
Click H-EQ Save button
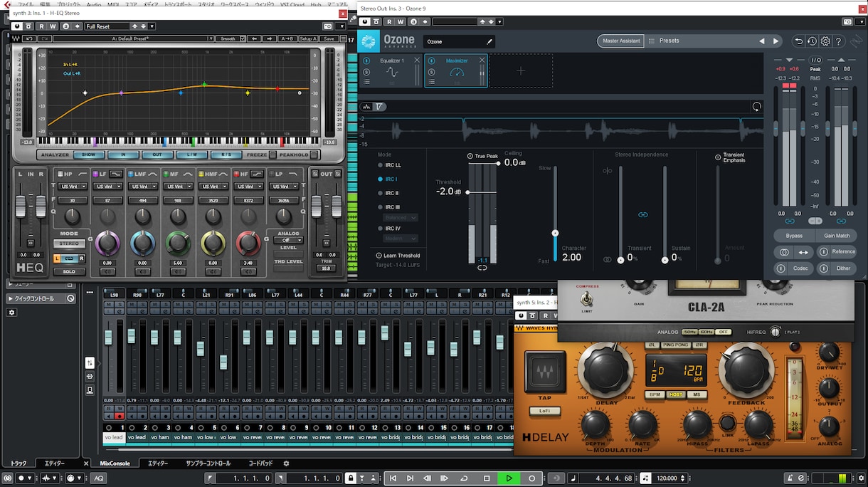[328, 38]
